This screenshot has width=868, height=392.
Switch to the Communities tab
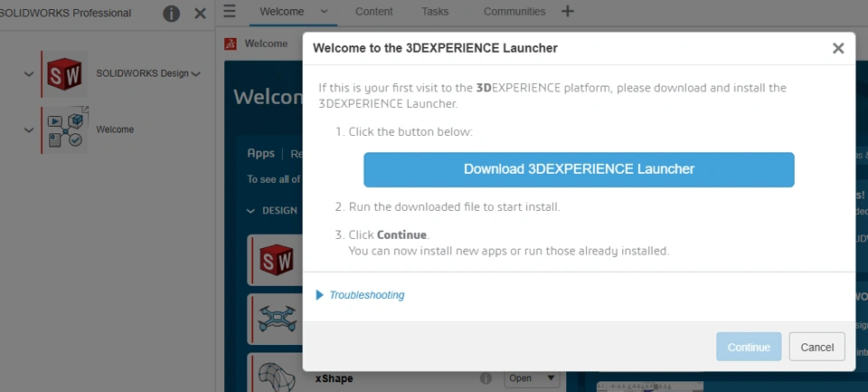tap(514, 12)
